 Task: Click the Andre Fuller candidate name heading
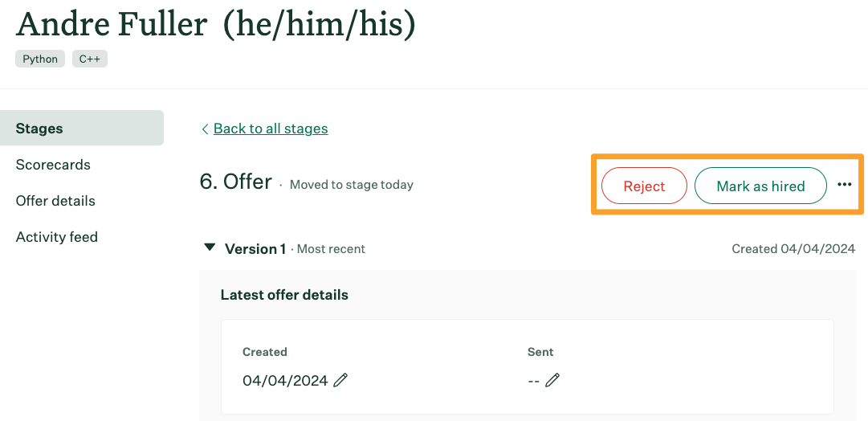(x=112, y=25)
